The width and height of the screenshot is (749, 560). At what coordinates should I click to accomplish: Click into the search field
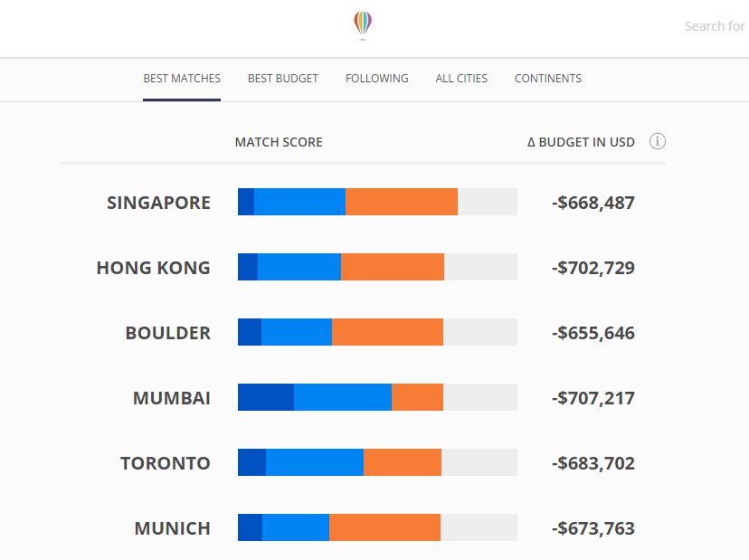coord(715,26)
